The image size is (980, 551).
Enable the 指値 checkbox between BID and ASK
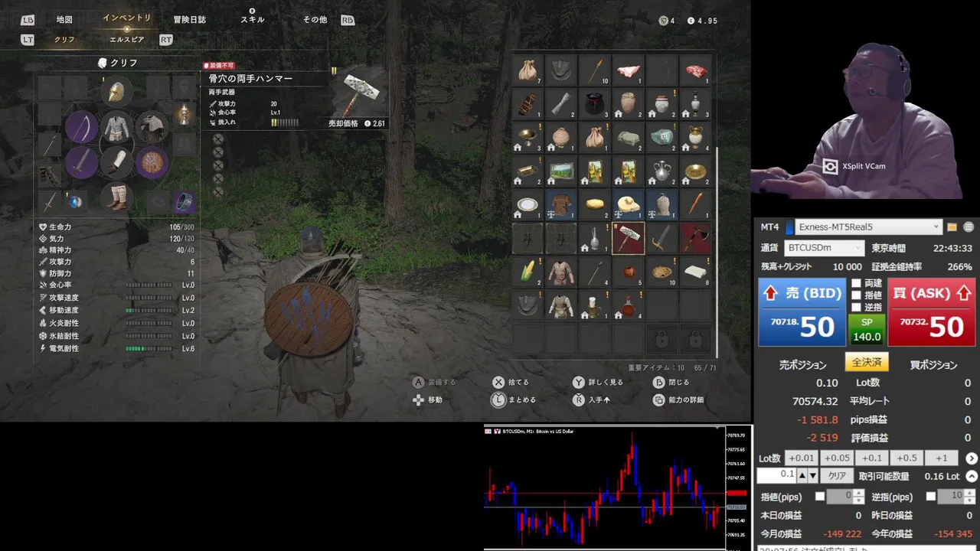click(x=856, y=295)
